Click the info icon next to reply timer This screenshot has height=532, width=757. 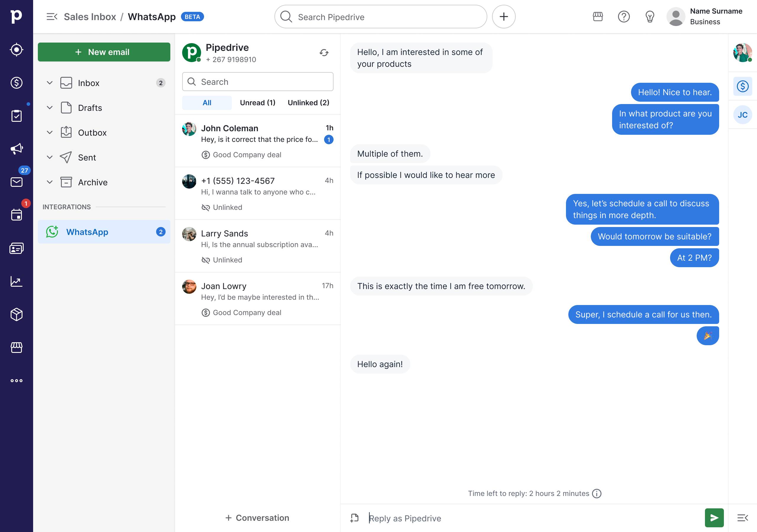[x=596, y=494]
